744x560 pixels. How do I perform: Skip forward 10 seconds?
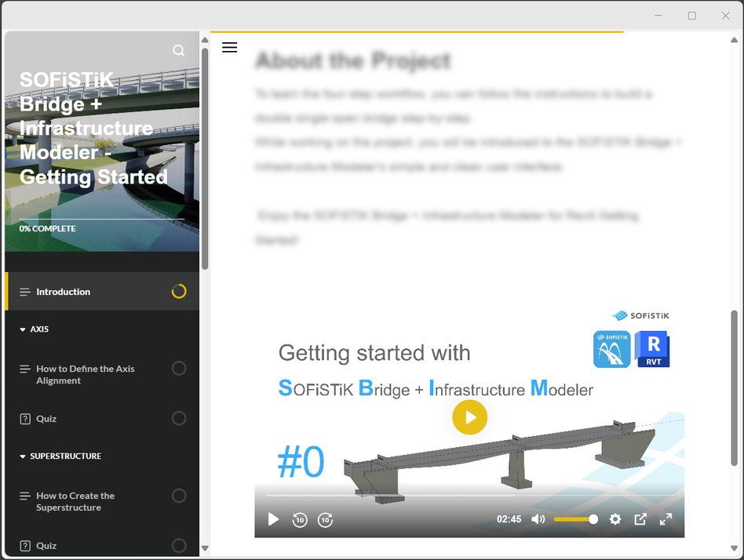pyautogui.click(x=325, y=520)
